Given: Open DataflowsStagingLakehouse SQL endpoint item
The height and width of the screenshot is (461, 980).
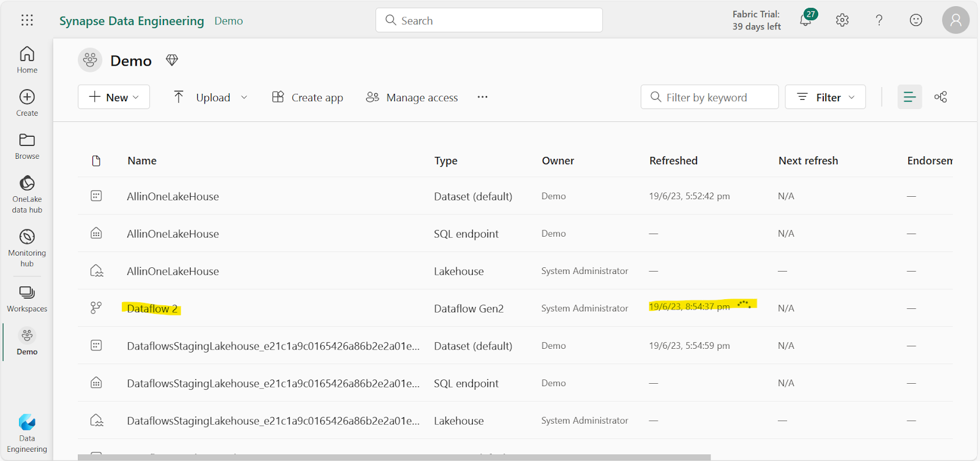Looking at the screenshot, I should (x=273, y=383).
